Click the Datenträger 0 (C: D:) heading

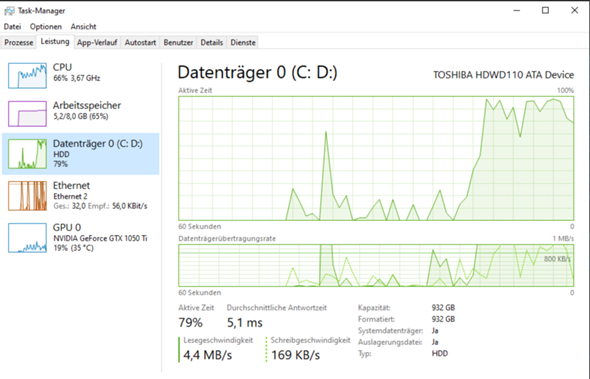tap(257, 73)
